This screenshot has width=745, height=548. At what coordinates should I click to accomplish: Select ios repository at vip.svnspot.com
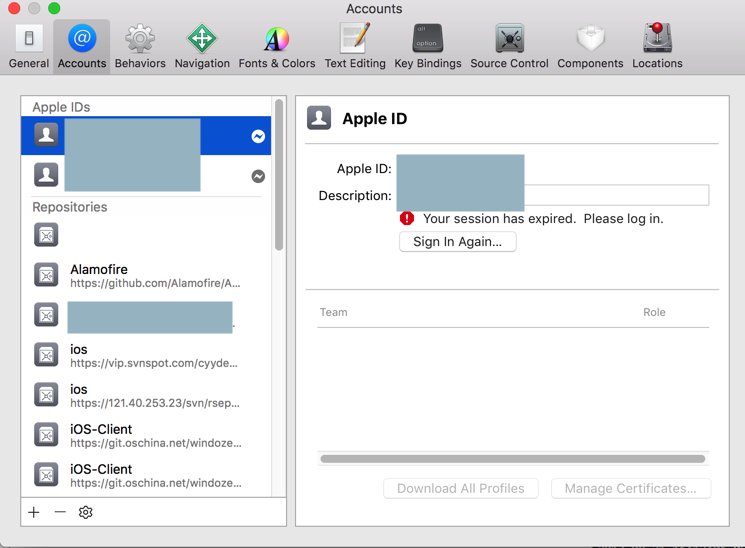click(x=146, y=356)
